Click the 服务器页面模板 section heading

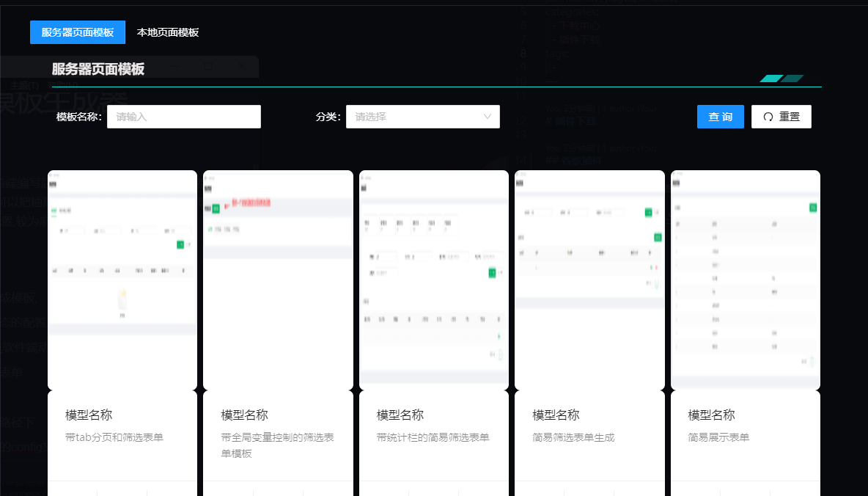click(x=98, y=69)
